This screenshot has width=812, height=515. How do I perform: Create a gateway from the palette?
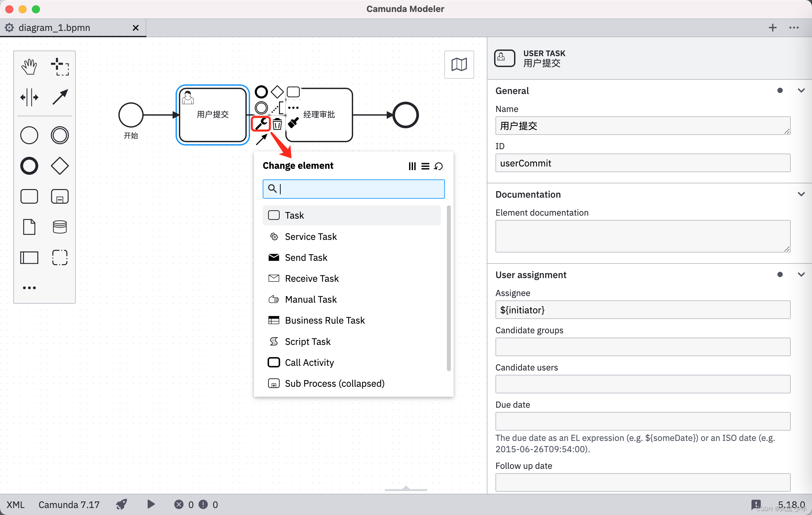click(x=60, y=166)
